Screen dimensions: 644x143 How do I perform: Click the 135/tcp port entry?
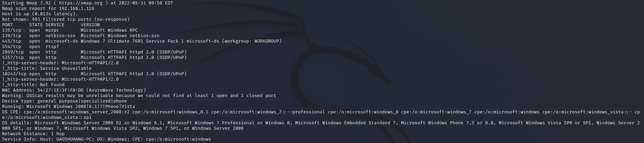(12, 30)
